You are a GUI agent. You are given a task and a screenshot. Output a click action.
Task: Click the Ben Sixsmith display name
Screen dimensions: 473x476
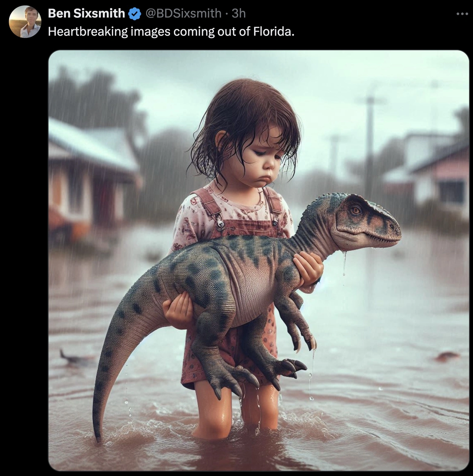tap(86, 13)
